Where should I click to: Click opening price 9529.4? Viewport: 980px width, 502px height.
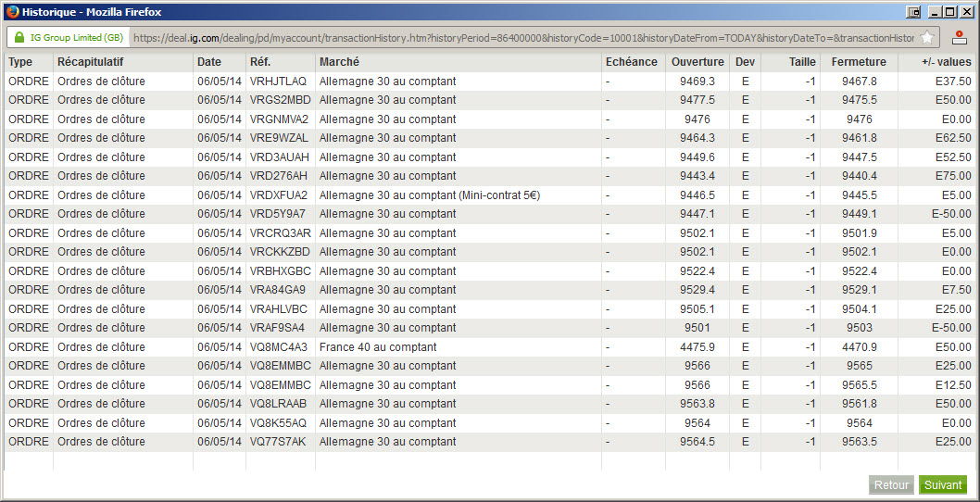(x=697, y=290)
